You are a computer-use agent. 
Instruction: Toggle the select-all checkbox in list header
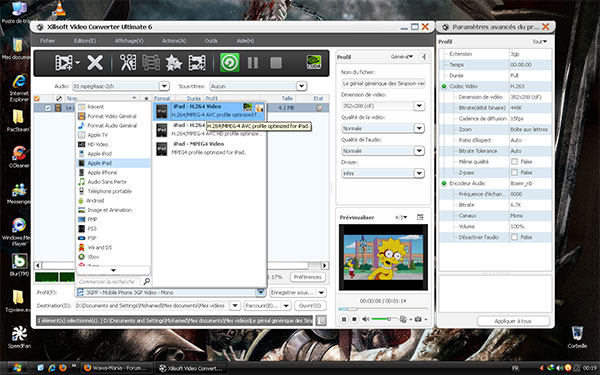coord(37,98)
